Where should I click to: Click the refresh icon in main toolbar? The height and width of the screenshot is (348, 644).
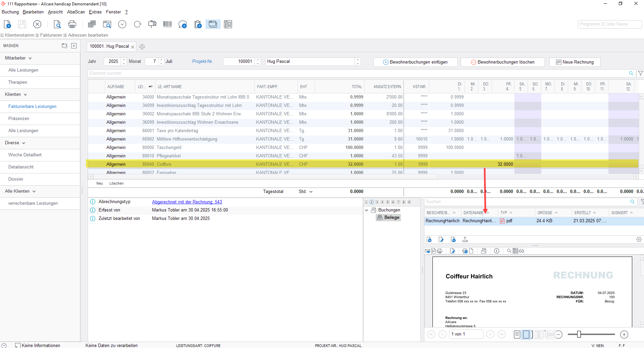[137, 24]
